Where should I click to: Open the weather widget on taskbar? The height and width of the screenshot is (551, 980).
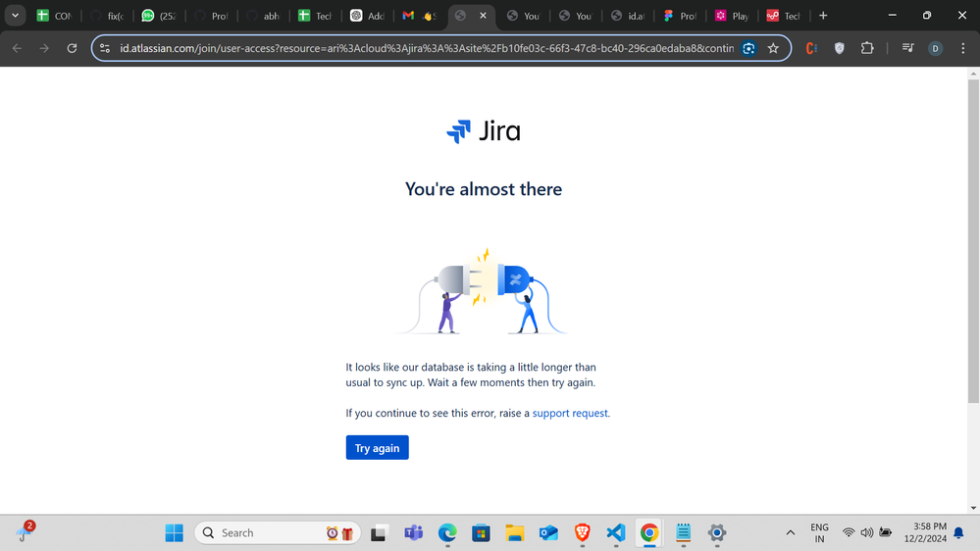pyautogui.click(x=25, y=531)
